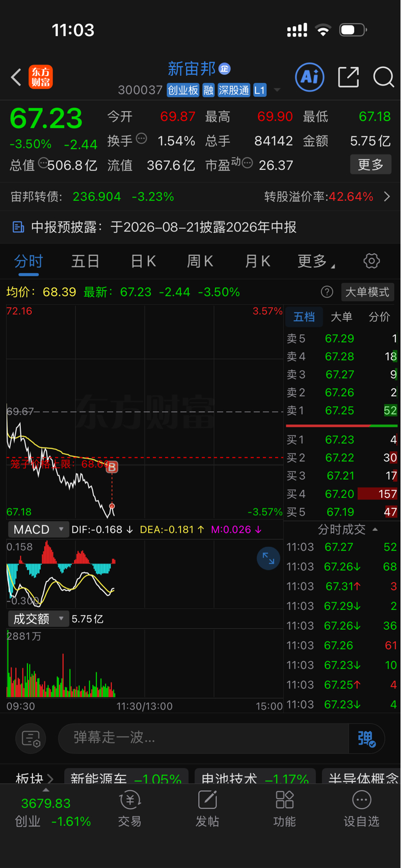Switch to the 月K tab

pos(258,261)
